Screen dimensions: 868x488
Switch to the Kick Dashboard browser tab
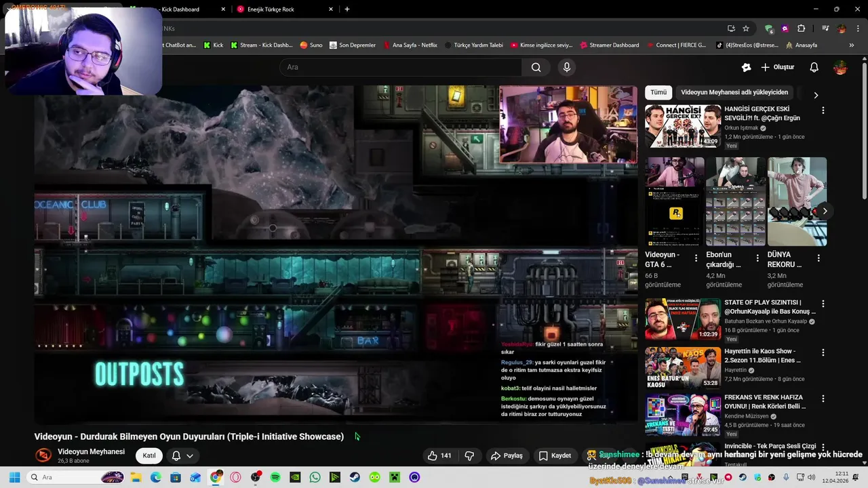[x=178, y=9]
